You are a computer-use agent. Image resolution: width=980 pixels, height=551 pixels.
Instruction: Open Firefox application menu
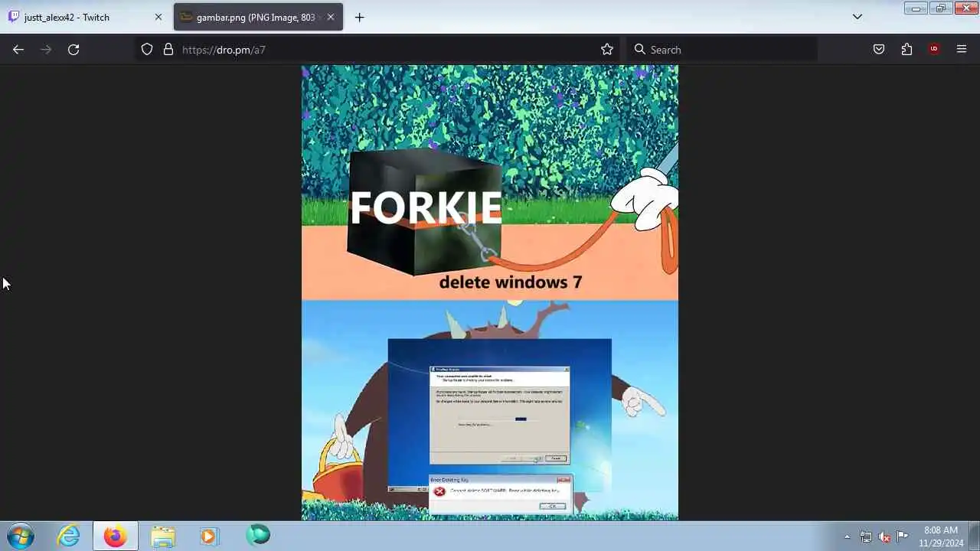[962, 50]
